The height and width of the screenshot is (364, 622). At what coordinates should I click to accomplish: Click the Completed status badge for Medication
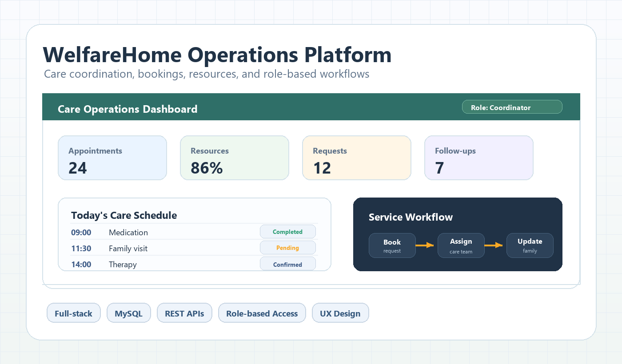[287, 232]
